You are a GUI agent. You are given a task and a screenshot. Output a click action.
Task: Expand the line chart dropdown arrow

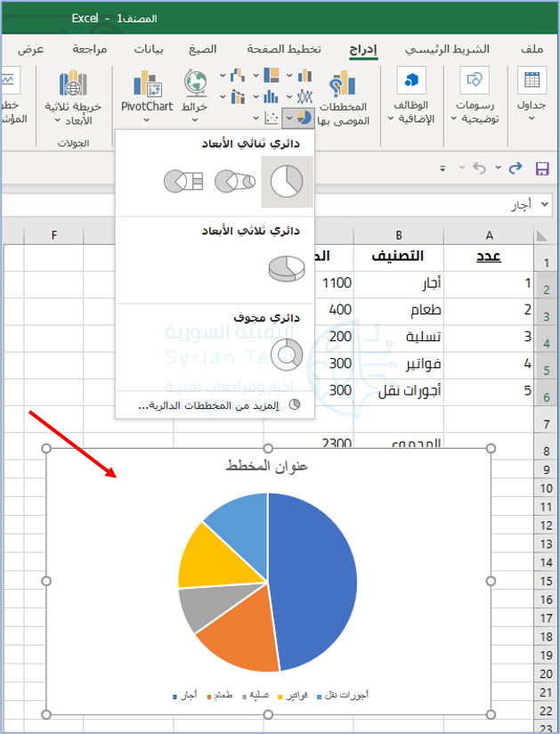(289, 97)
